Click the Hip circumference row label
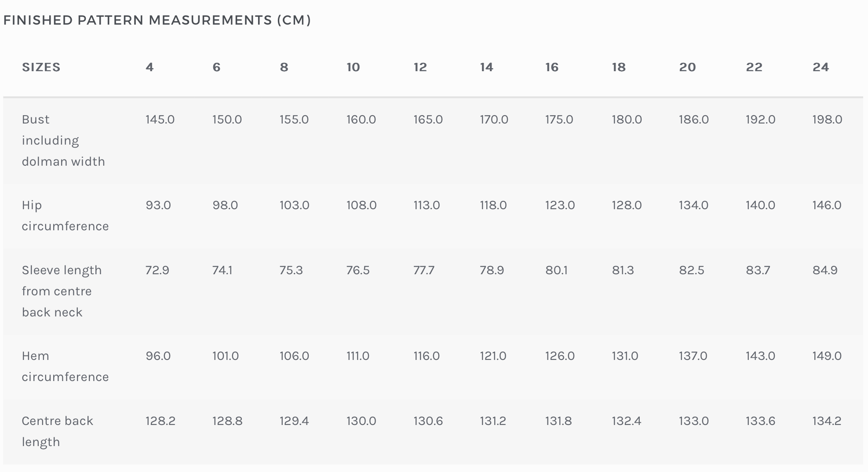This screenshot has height=472, width=868. tap(65, 215)
